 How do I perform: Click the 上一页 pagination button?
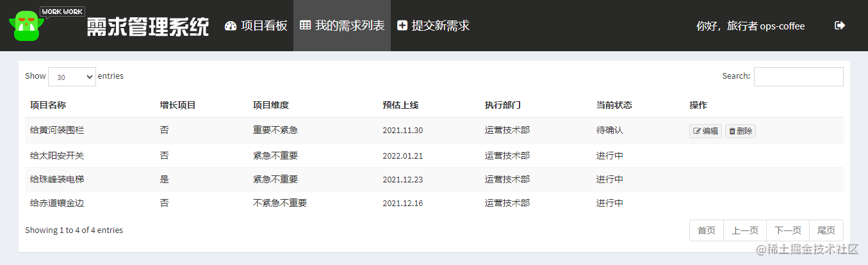click(745, 230)
